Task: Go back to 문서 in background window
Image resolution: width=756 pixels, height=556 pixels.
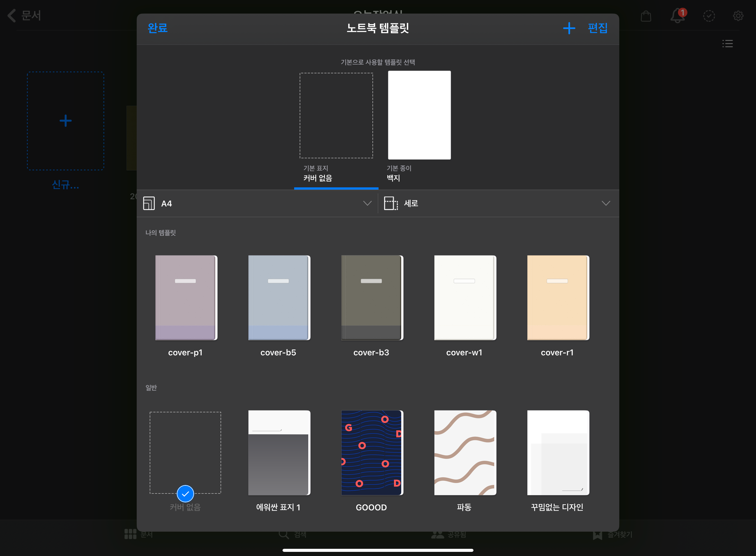Action: click(24, 15)
